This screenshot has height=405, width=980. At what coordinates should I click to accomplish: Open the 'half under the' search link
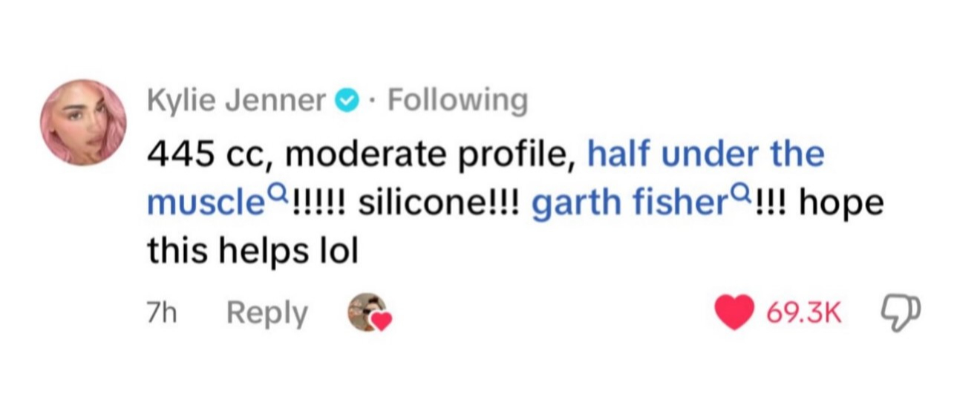pyautogui.click(x=705, y=154)
